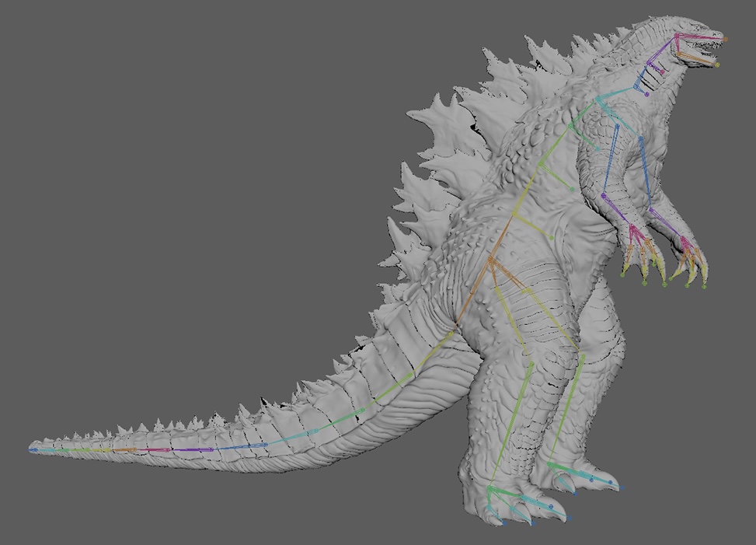Select the joint at the tail tip
The image size is (756, 545).
pos(33,449)
